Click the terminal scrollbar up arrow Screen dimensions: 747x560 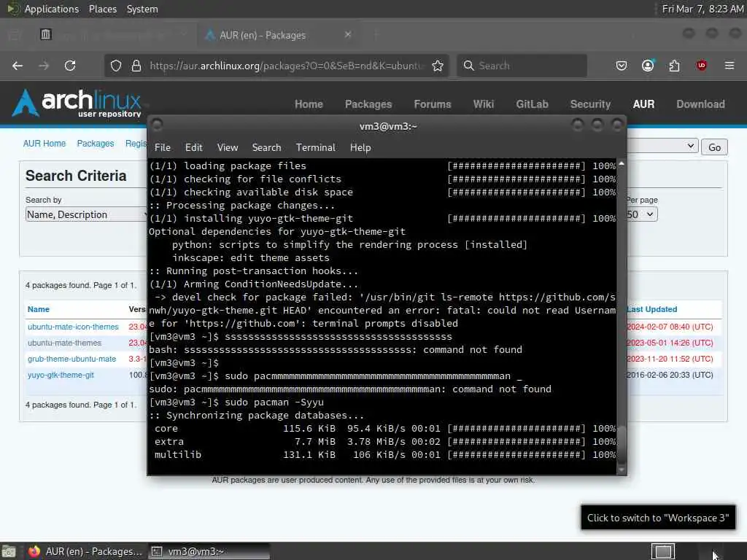coord(622,164)
